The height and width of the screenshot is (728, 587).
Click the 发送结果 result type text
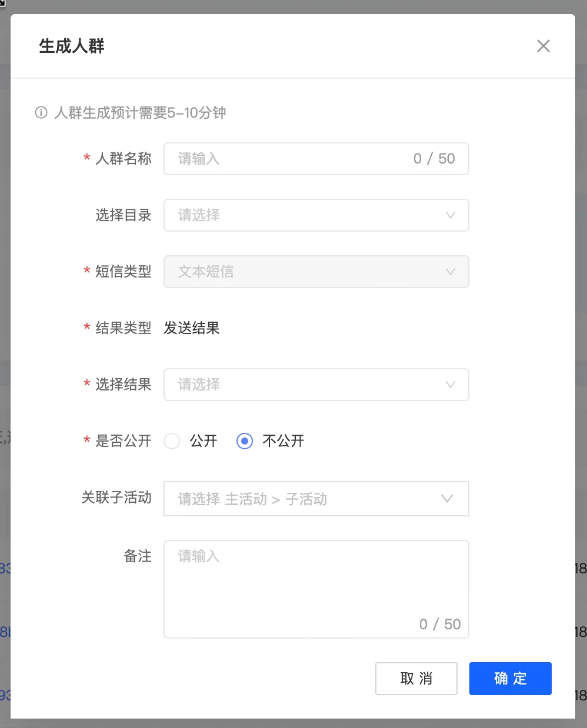point(192,328)
